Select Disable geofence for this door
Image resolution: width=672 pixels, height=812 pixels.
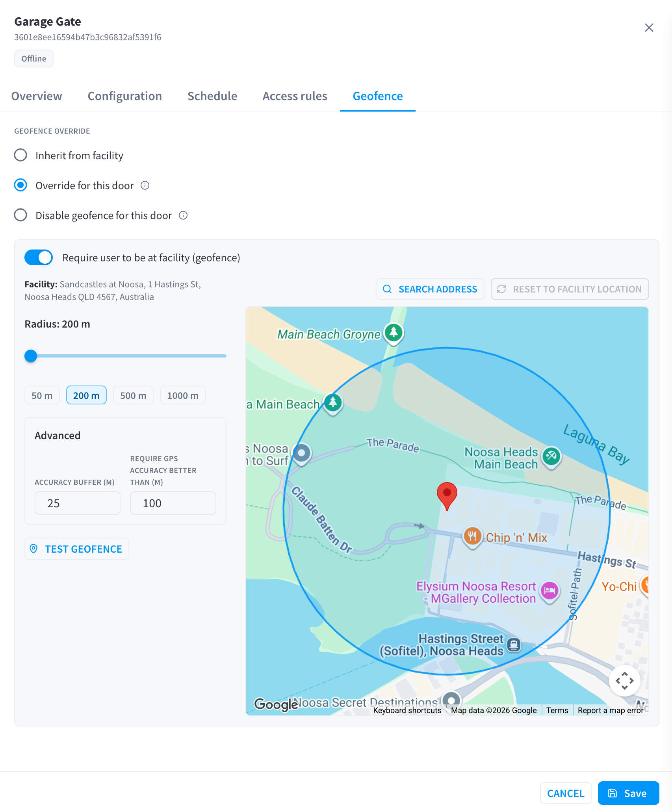tap(20, 215)
